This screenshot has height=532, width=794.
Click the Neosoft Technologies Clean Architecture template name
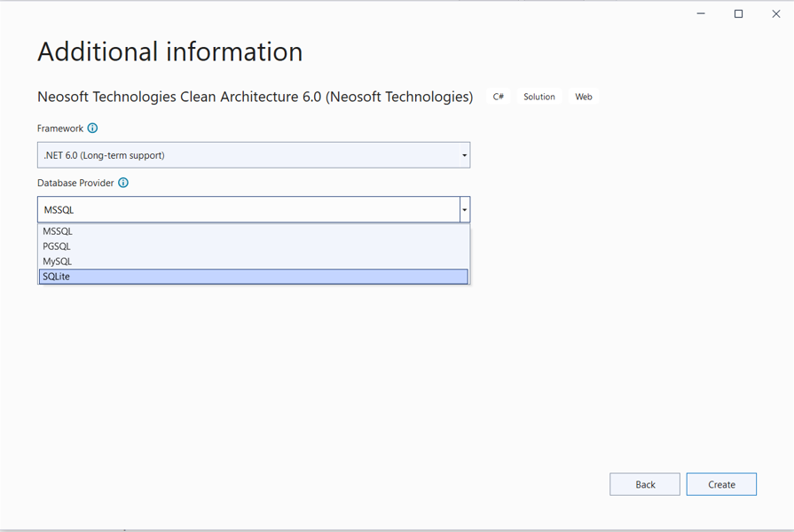coord(255,97)
